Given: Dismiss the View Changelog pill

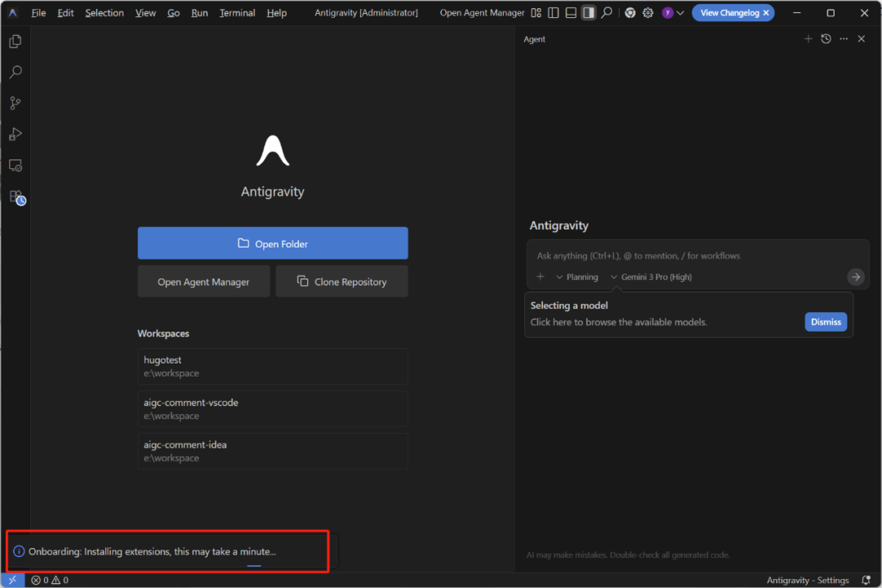Looking at the screenshot, I should coord(766,12).
